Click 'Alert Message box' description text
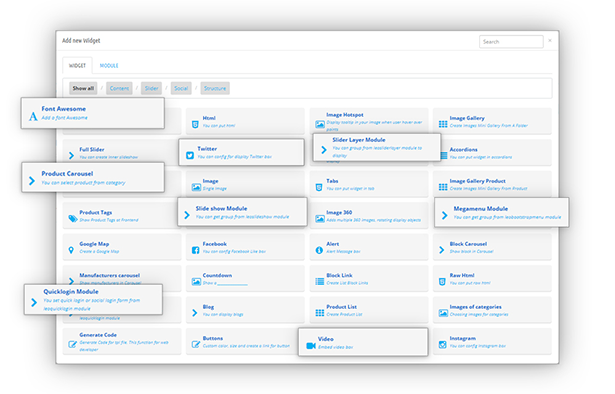Screen dimensions: 615x394 coord(343,252)
